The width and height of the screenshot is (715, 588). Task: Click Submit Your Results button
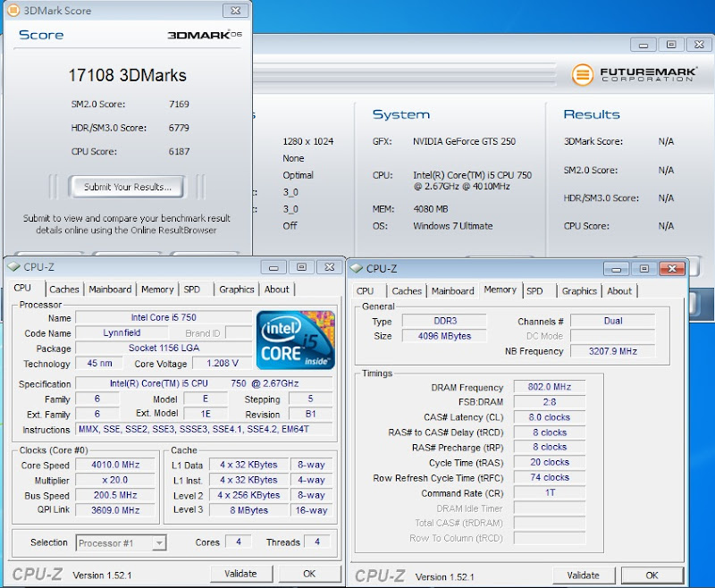pos(127,187)
